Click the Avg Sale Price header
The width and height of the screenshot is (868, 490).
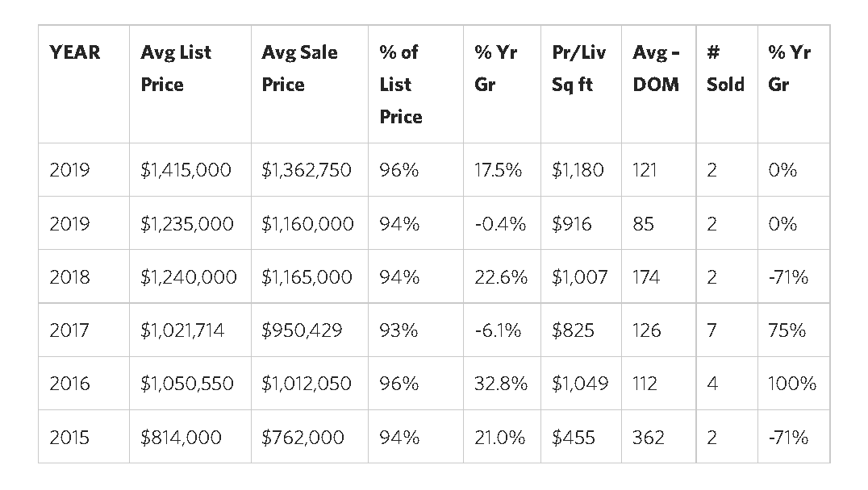(x=299, y=69)
